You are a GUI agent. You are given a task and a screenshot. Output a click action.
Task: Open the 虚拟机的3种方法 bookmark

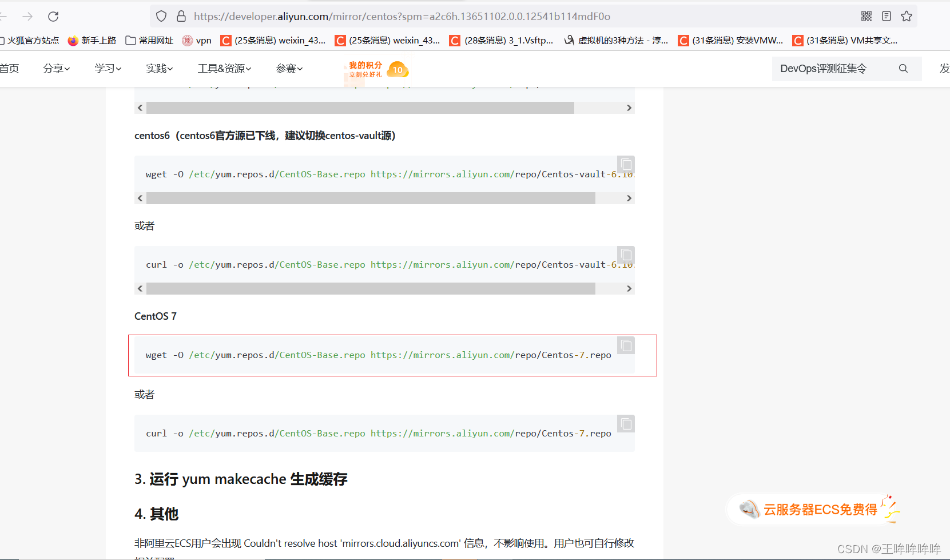click(x=616, y=41)
